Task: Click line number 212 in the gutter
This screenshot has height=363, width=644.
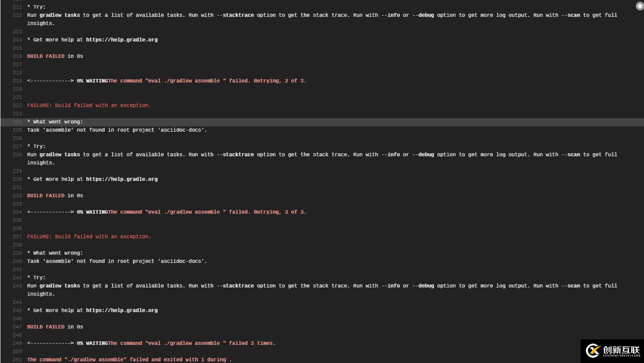Action: (17, 15)
